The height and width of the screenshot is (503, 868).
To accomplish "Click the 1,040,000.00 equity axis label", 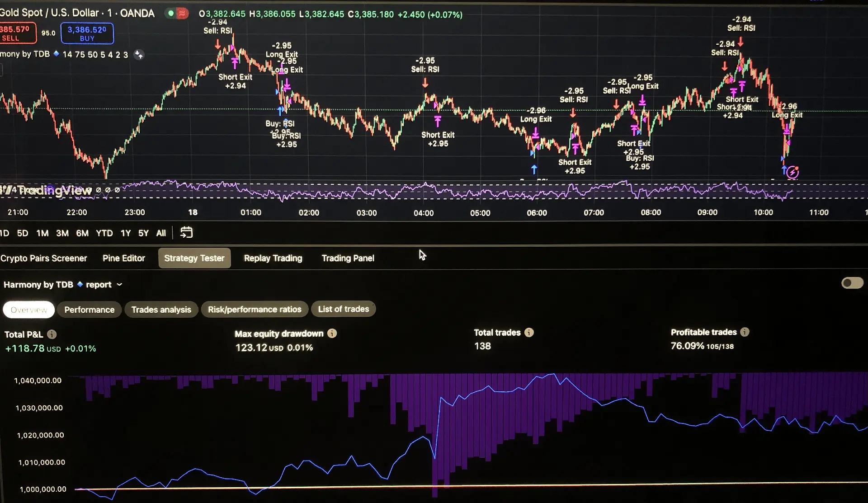I will point(38,381).
